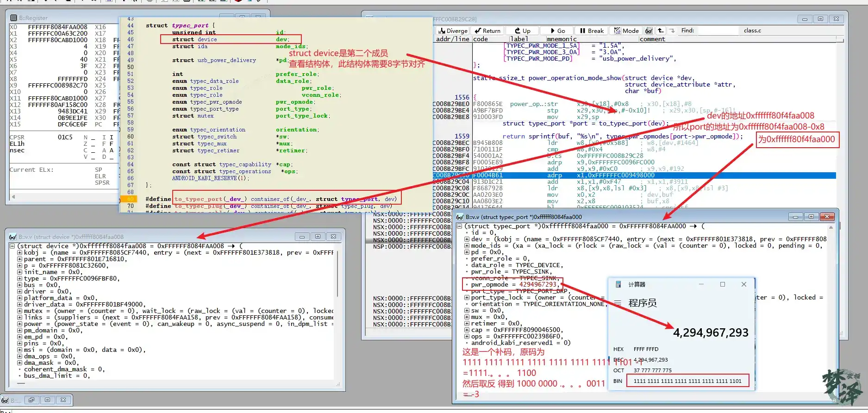Collapse the struct typec_port root node
The image size is (868, 413).
pyautogui.click(x=459, y=226)
